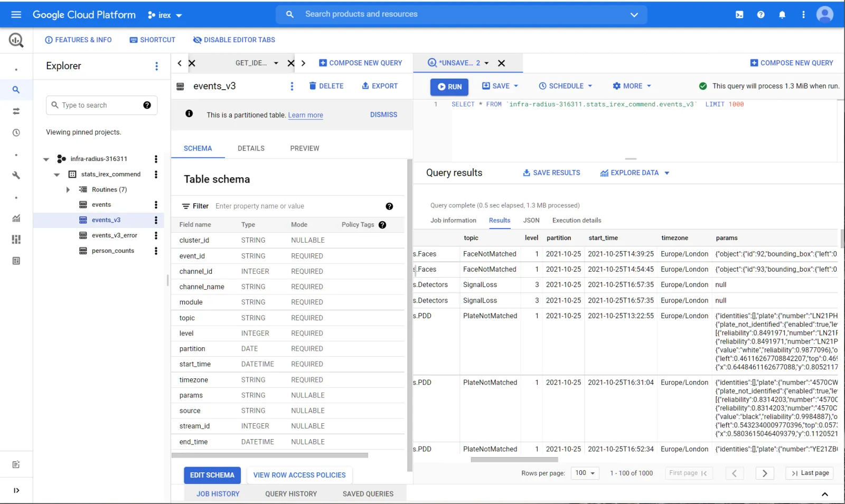This screenshot has height=504, width=845.
Task: Open Explorer panel three-dot menu
Action: pyautogui.click(x=156, y=66)
